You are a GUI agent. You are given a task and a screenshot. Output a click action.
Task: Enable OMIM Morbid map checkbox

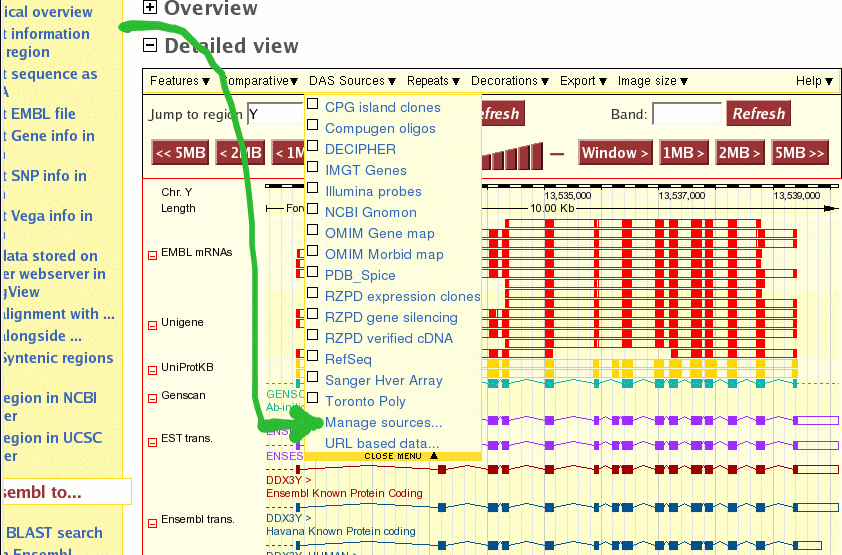[313, 251]
